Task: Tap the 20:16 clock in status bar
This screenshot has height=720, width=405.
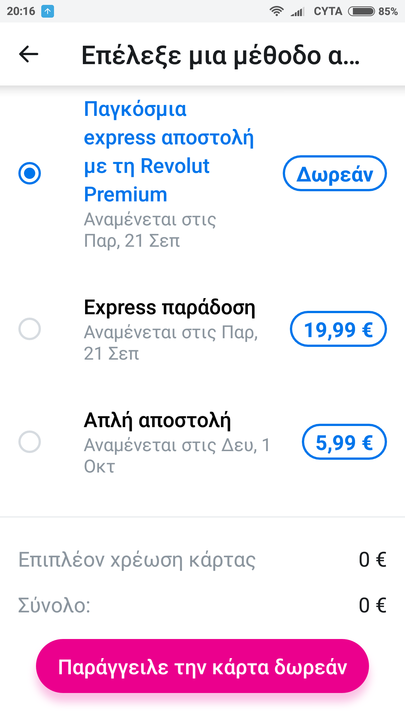Action: (21, 11)
